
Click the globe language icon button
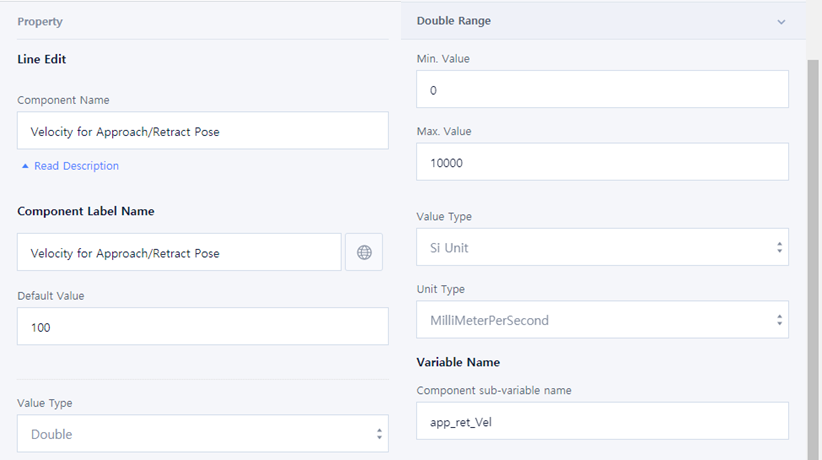click(x=364, y=253)
